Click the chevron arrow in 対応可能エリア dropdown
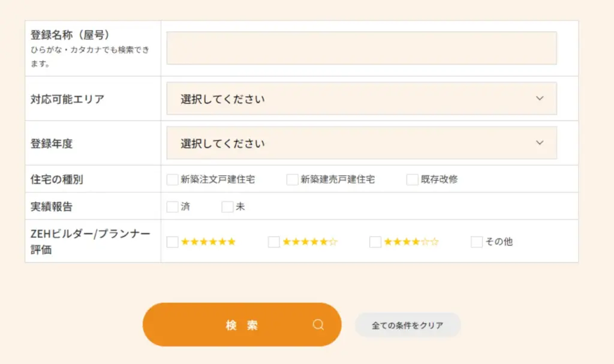Screen dimensions: 614x364 point(540,98)
